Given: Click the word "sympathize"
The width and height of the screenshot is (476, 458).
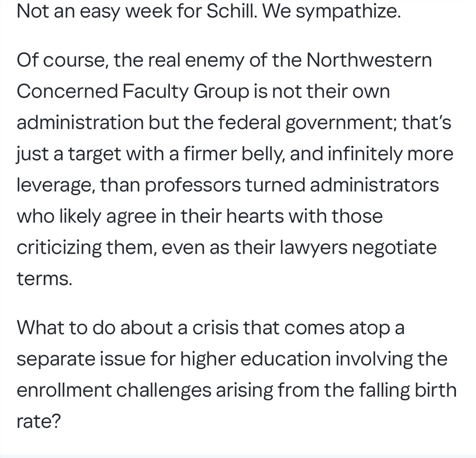Looking at the screenshot, I should [348, 11].
